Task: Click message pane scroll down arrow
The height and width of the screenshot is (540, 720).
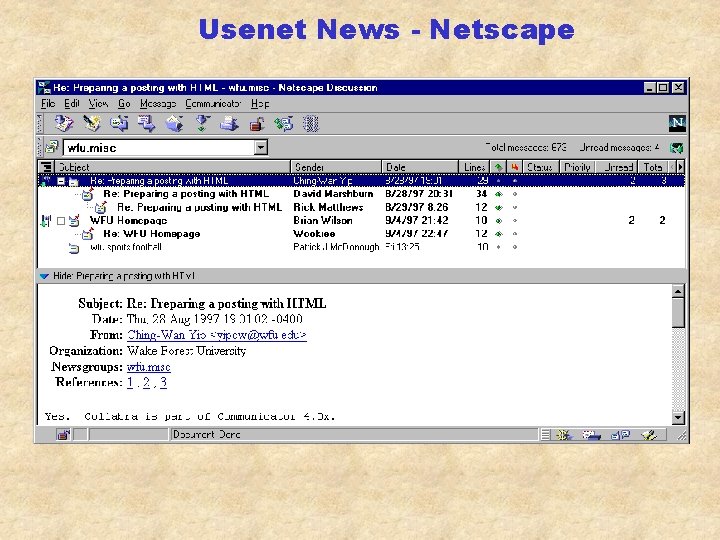Action: 678,417
